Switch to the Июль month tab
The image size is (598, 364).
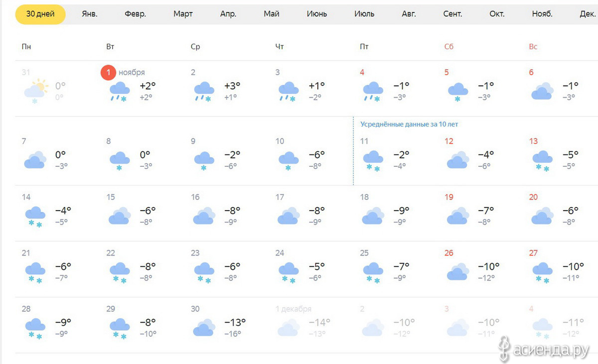pyautogui.click(x=364, y=14)
